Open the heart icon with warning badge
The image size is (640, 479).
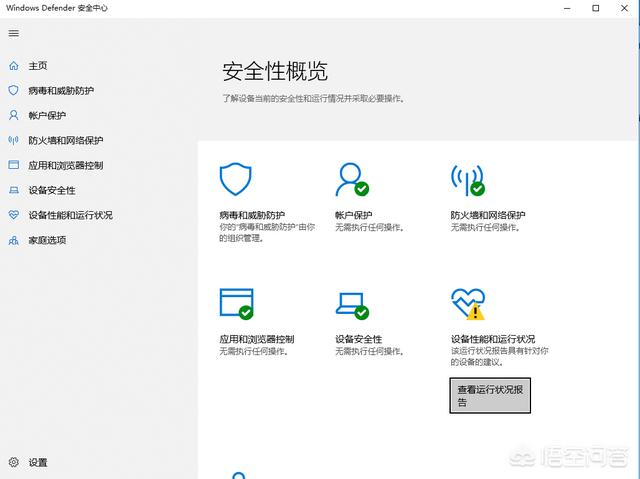coord(468,304)
